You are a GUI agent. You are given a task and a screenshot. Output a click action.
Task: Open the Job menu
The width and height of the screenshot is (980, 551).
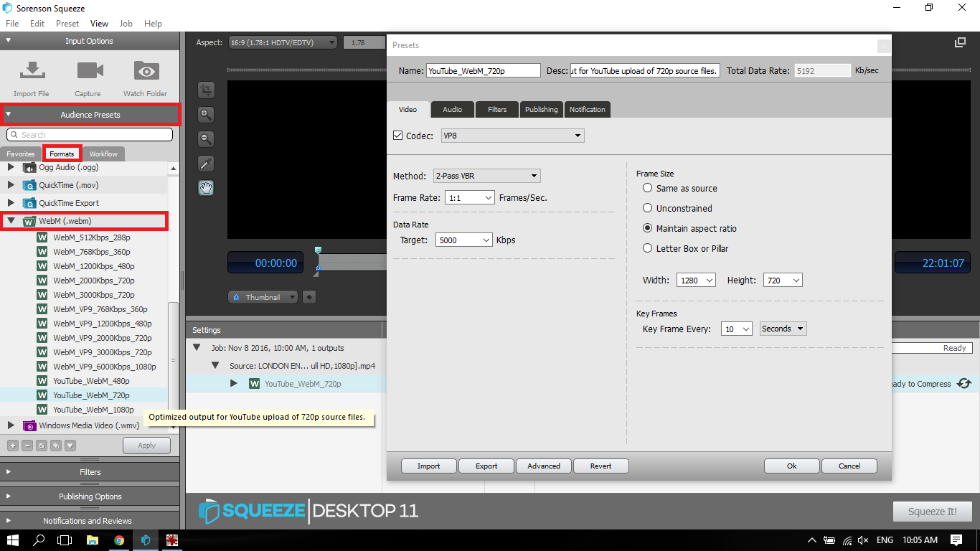126,24
